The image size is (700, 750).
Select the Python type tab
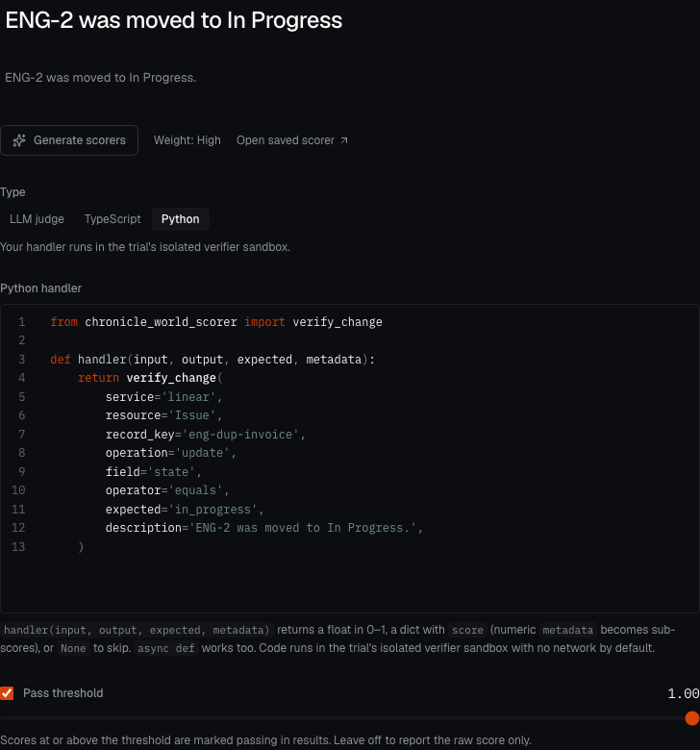pyautogui.click(x=181, y=219)
